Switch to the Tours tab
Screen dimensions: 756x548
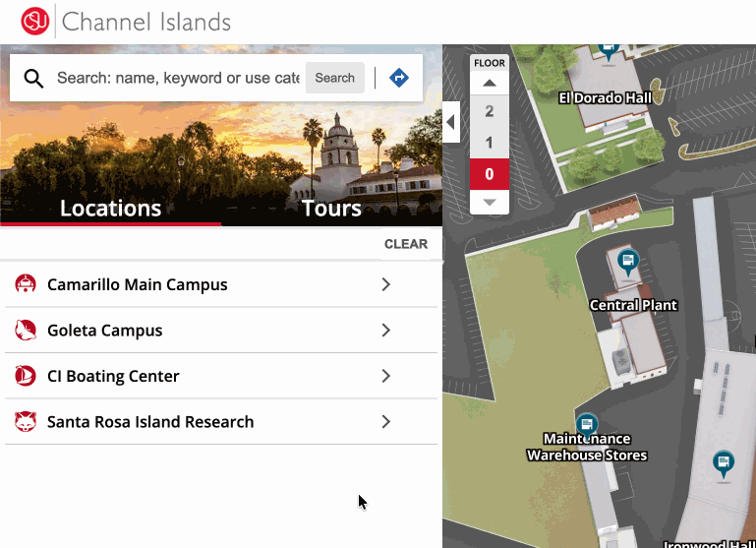coord(331,209)
